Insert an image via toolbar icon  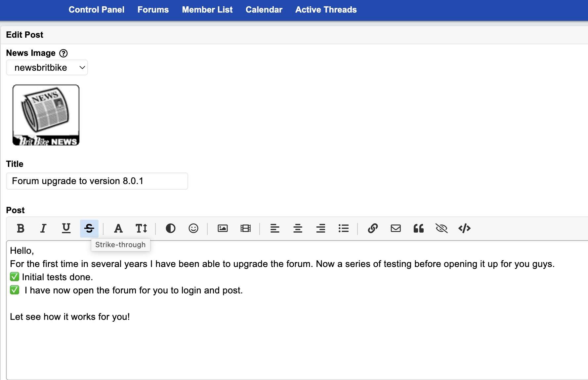click(x=223, y=228)
